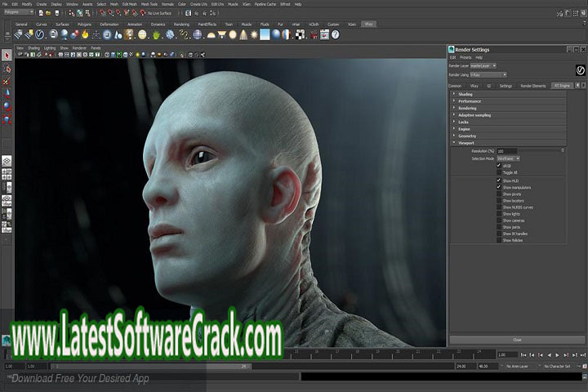Open the Create menu
Image resolution: width=588 pixels, height=392 pixels.
pyautogui.click(x=42, y=4)
